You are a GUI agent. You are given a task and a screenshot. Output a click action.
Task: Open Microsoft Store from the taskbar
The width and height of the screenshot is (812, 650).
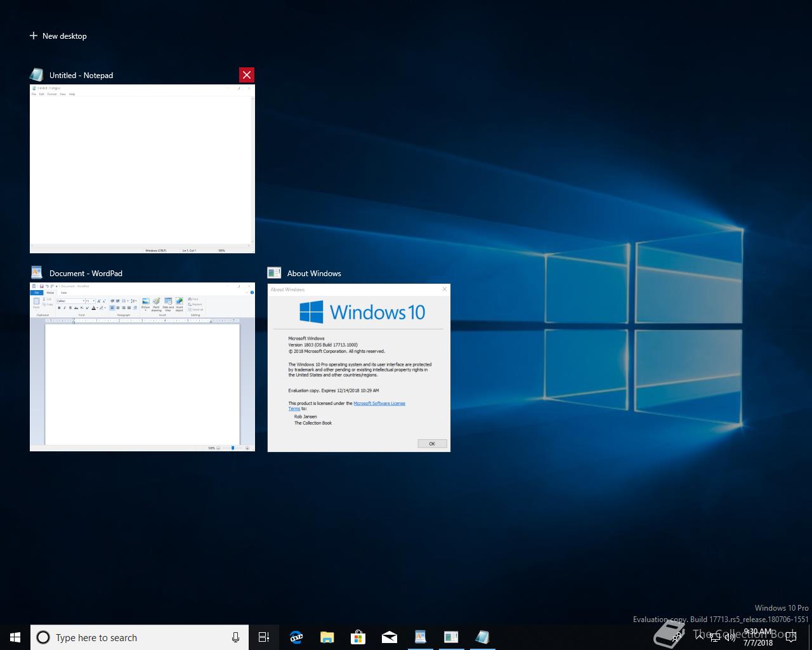pyautogui.click(x=358, y=637)
